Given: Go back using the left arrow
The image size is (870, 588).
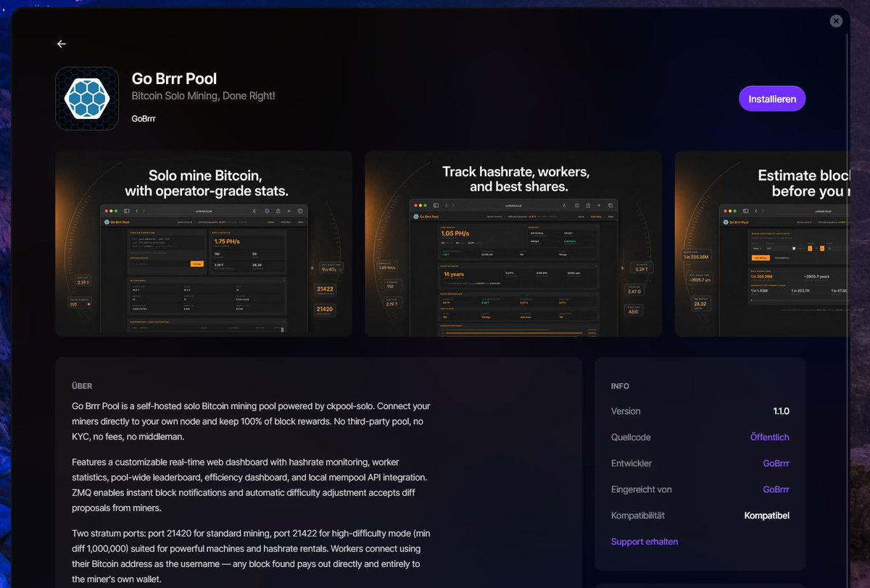Looking at the screenshot, I should click(x=62, y=44).
